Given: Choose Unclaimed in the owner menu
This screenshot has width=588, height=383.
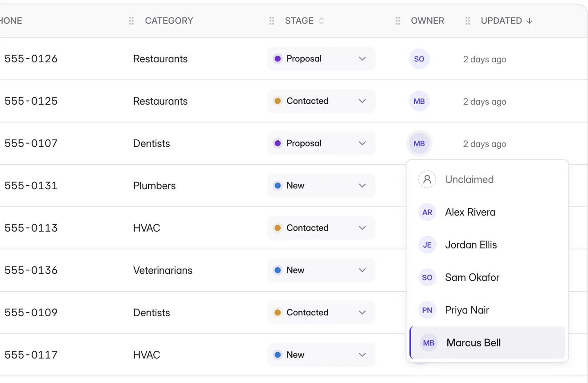Looking at the screenshot, I should coord(487,179).
